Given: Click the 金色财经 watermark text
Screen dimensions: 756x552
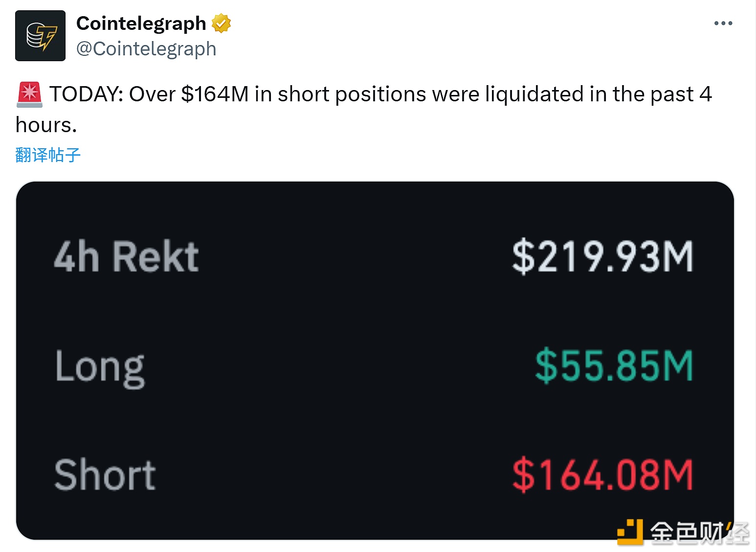Looking at the screenshot, I should [699, 532].
